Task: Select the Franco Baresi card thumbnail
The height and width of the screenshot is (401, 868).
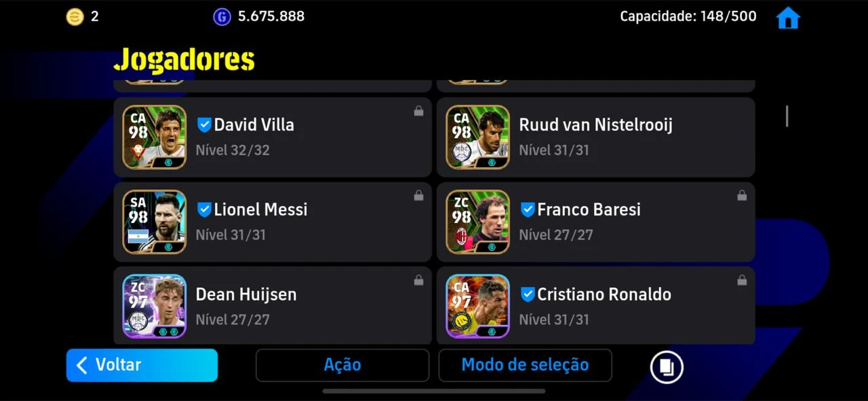Action: coord(478,221)
